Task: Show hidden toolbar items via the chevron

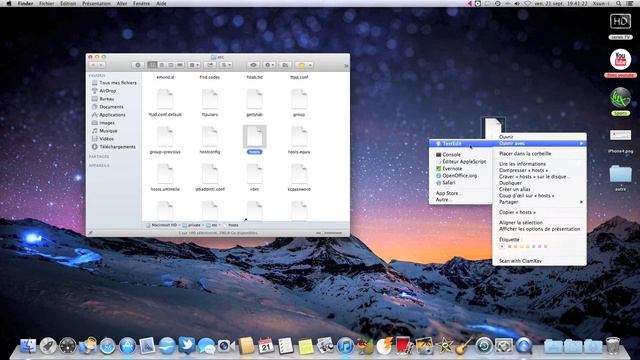Action: (346, 66)
